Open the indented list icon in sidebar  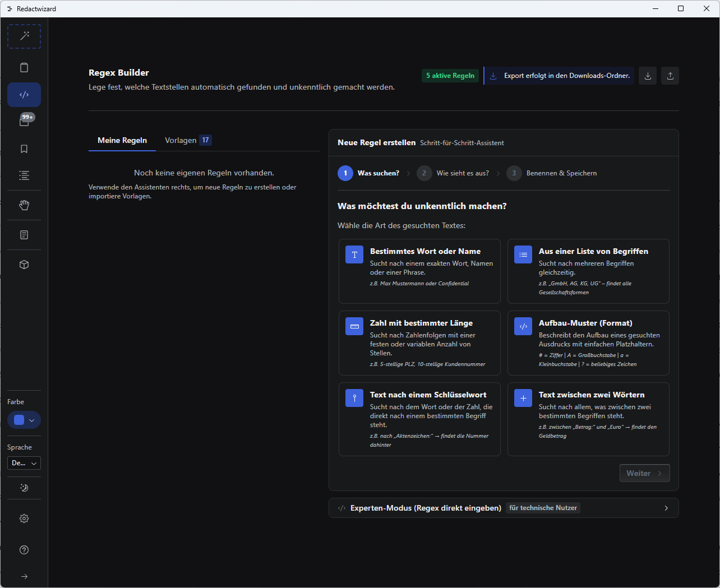(x=24, y=175)
